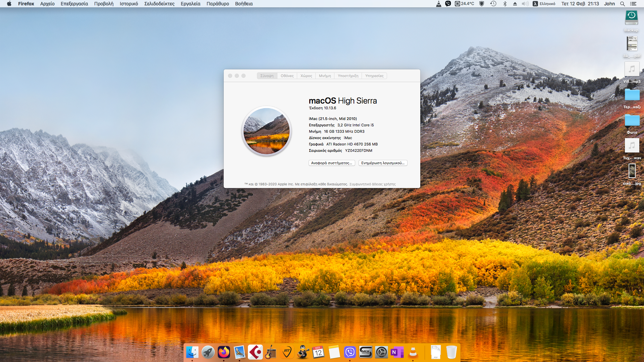This screenshot has width=644, height=362.
Task: Open GarageBand guitar amp icon in dock
Action: click(x=271, y=352)
